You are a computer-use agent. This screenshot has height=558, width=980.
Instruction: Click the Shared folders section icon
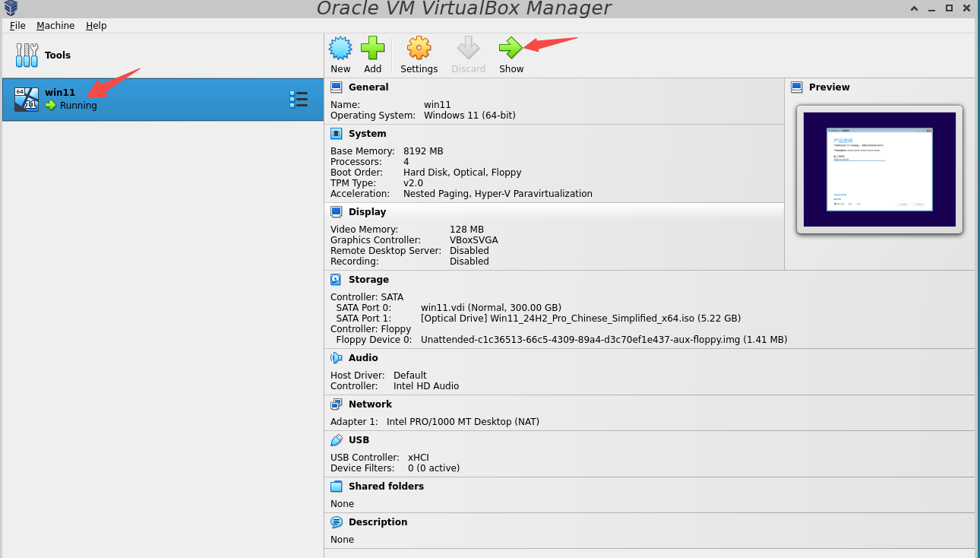(337, 487)
